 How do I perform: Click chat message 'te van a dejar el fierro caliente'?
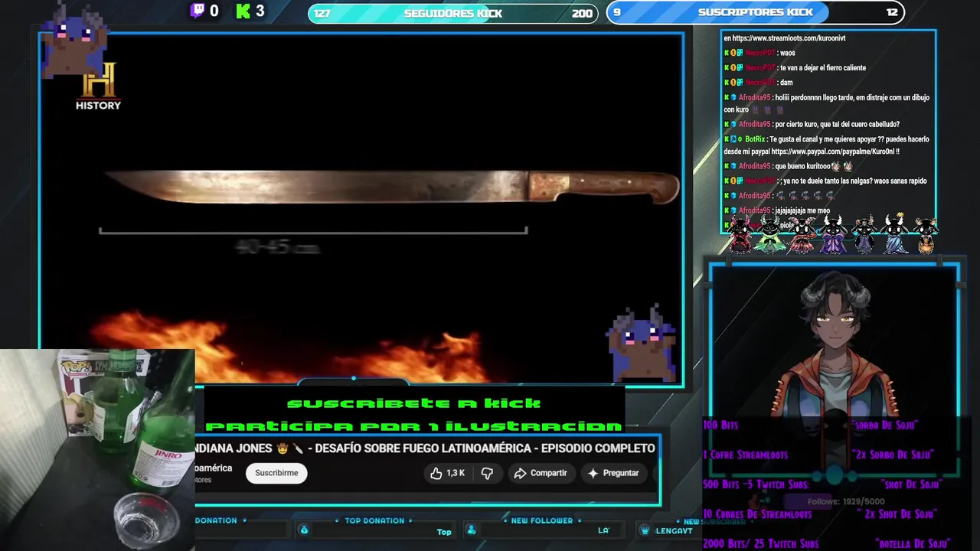coord(823,68)
